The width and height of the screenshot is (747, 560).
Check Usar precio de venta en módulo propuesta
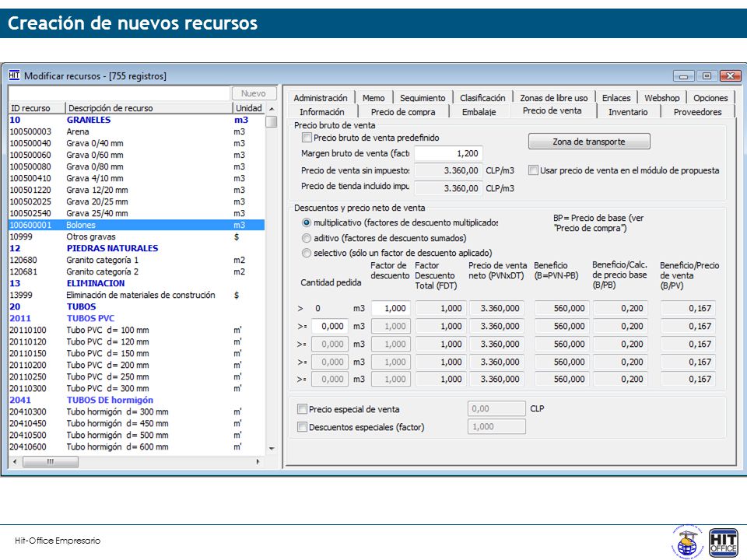coord(534,170)
